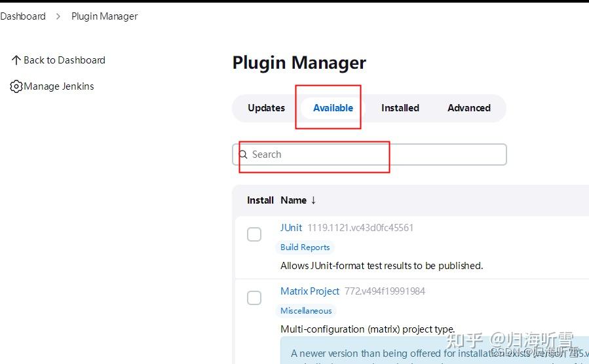This screenshot has width=589, height=364.
Task: Click the Plugin Manager page heading
Action: [x=299, y=63]
